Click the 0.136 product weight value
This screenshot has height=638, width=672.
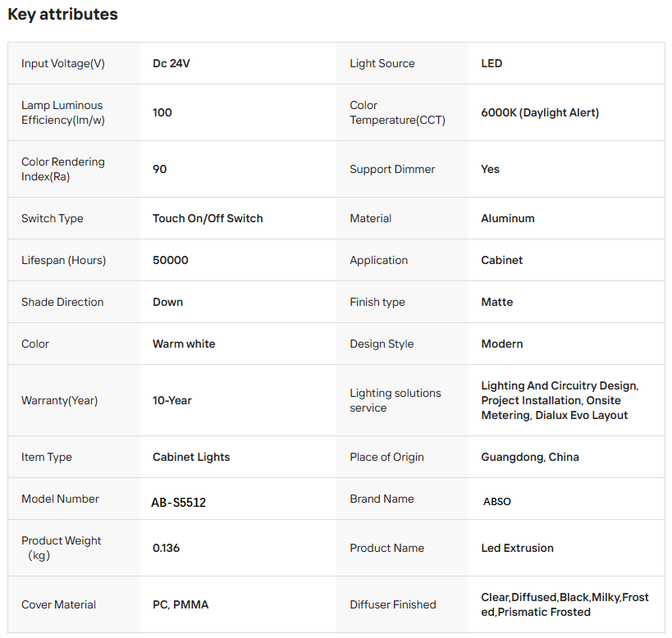tap(167, 548)
